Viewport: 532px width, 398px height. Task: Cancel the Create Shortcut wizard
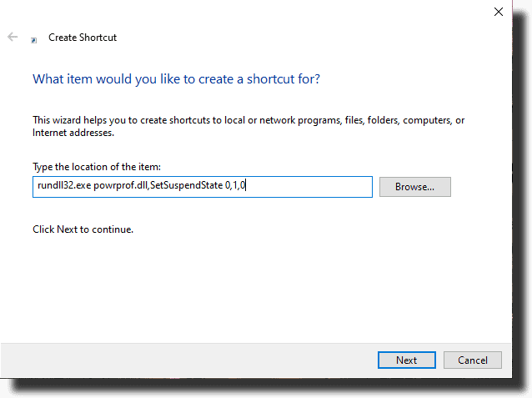click(473, 360)
